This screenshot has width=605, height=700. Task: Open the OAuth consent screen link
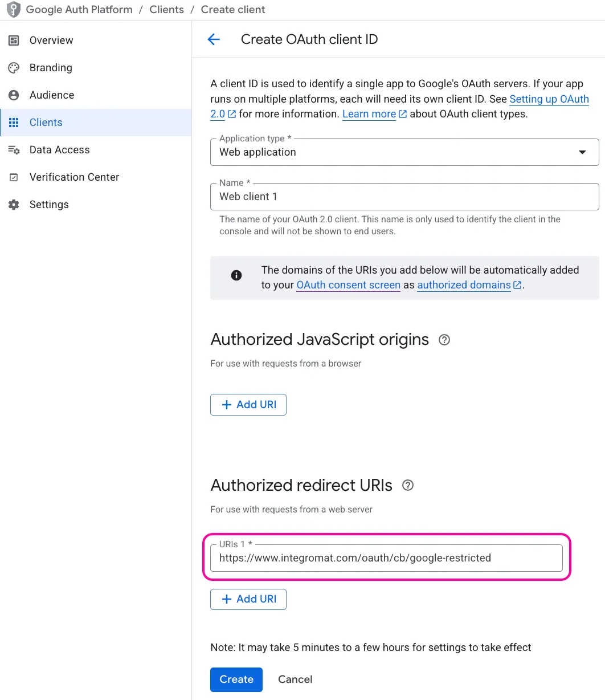[349, 285]
